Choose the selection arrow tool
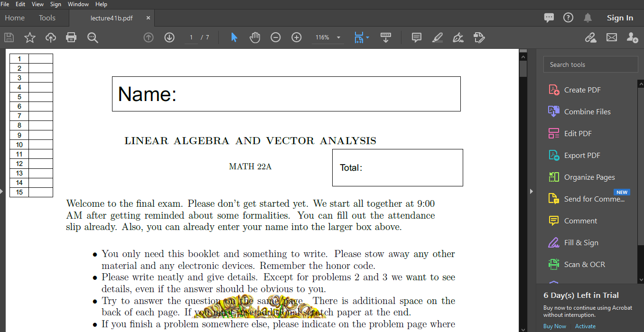Screen dimensions: 644x332 pyautogui.click(x=234, y=37)
